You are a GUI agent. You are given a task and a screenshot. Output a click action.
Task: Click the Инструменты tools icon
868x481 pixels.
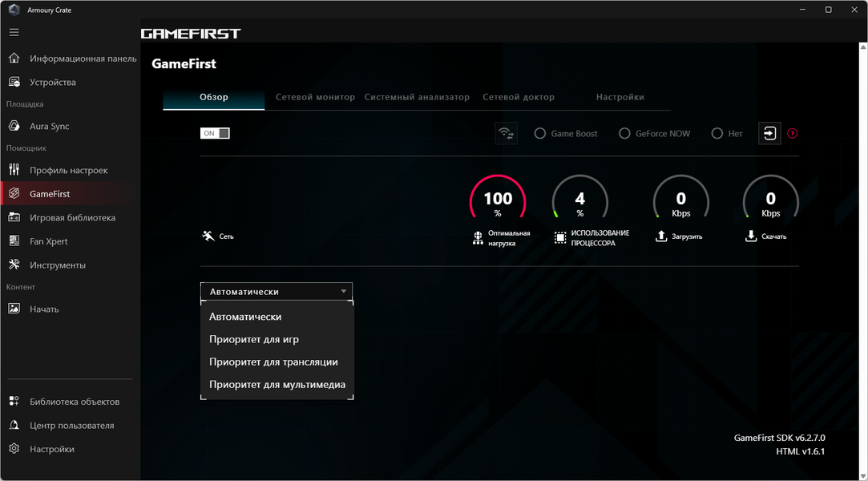[x=14, y=265]
